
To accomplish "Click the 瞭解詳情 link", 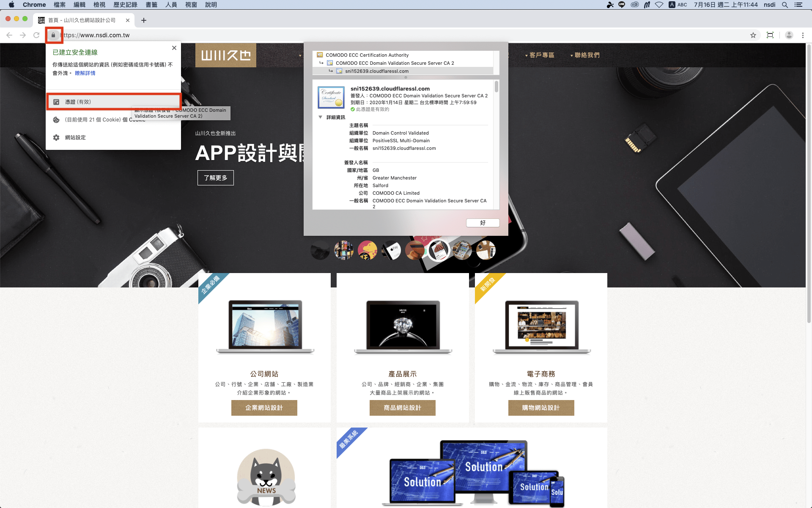I will [85, 73].
